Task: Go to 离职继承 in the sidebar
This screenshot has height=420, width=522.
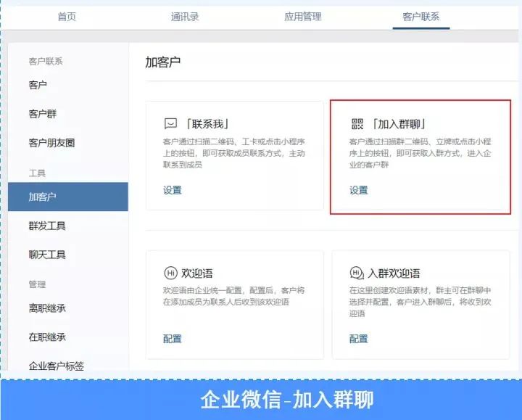Action: tap(47, 308)
